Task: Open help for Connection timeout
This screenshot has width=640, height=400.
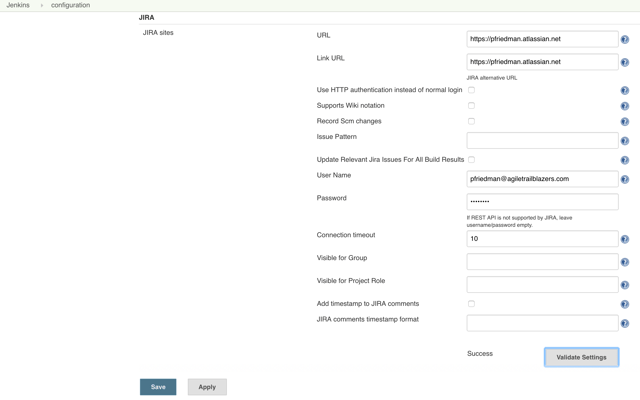Action: (x=624, y=239)
